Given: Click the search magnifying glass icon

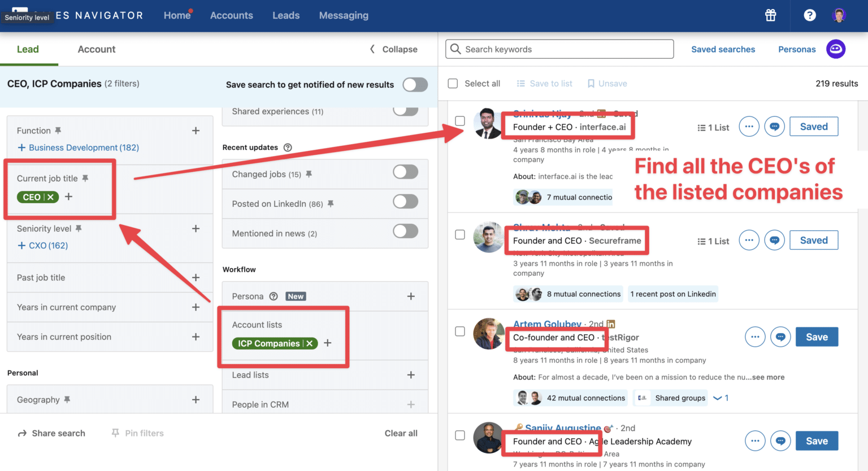Looking at the screenshot, I should [455, 49].
